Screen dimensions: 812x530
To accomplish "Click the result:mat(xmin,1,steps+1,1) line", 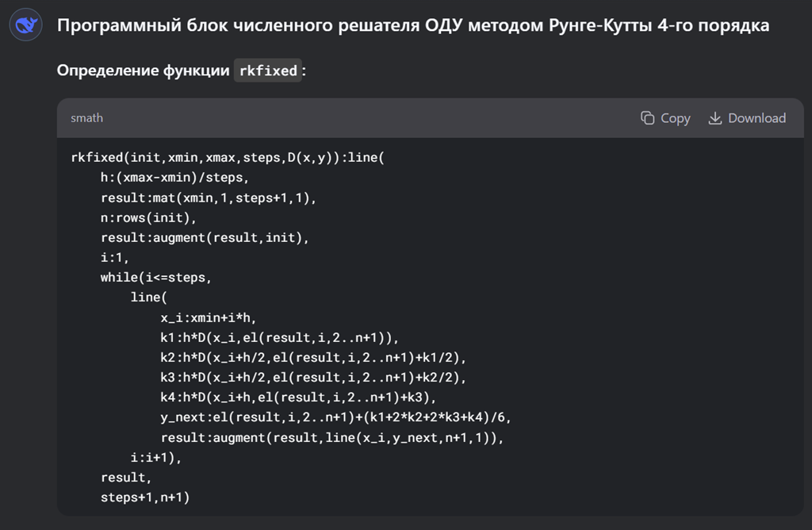I will tap(208, 198).
